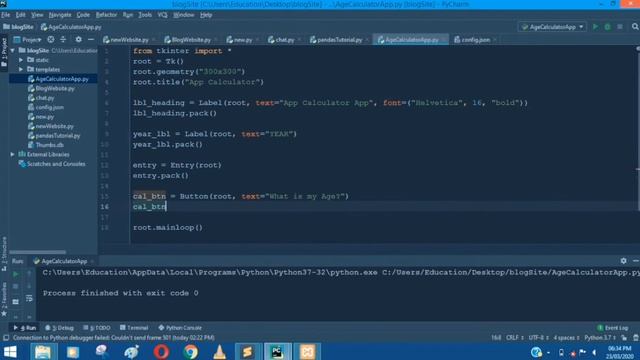Image resolution: width=640 pixels, height=360 pixels.
Task: Open the Terminal tool window
Action: [x=134, y=328]
